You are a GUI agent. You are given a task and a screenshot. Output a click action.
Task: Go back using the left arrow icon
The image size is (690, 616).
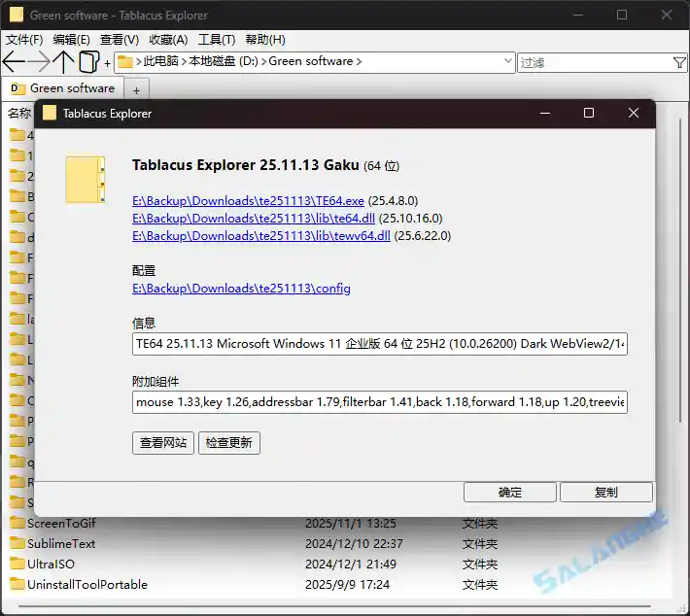14,61
